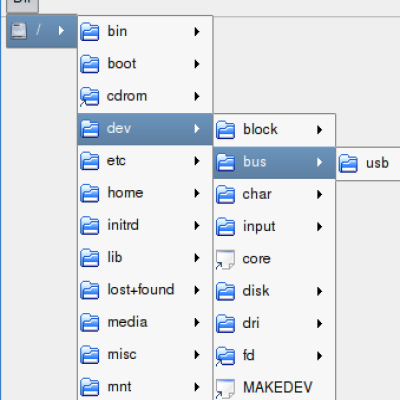The width and height of the screenshot is (400, 400).
Task: Click the block folder icon
Action: 225,130
